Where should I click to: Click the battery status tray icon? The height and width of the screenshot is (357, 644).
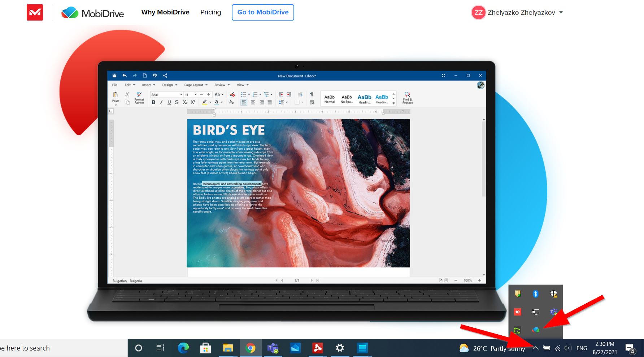click(x=547, y=348)
